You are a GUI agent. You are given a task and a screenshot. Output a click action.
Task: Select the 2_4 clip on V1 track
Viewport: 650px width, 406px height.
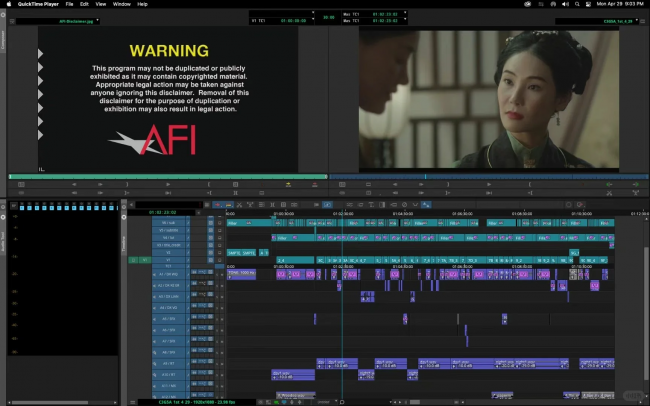[295, 260]
